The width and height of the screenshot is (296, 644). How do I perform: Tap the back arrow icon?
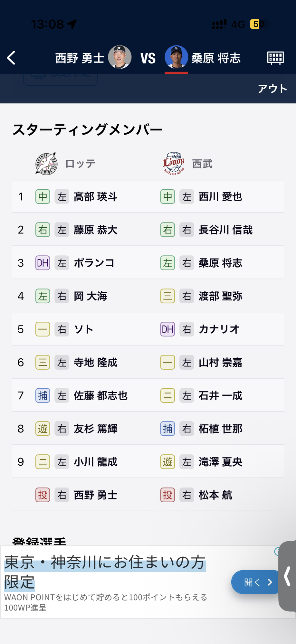click(x=12, y=58)
